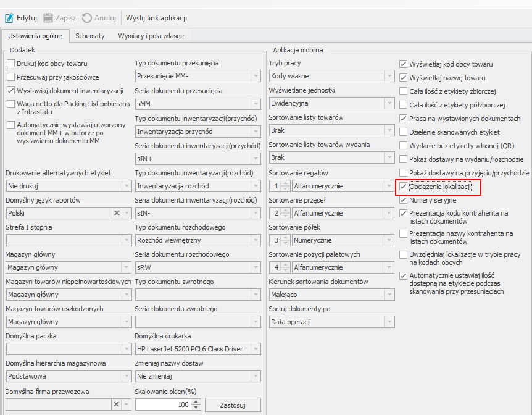Open Wymiary i pola własne tab
The height and width of the screenshot is (415, 532).
(x=151, y=36)
